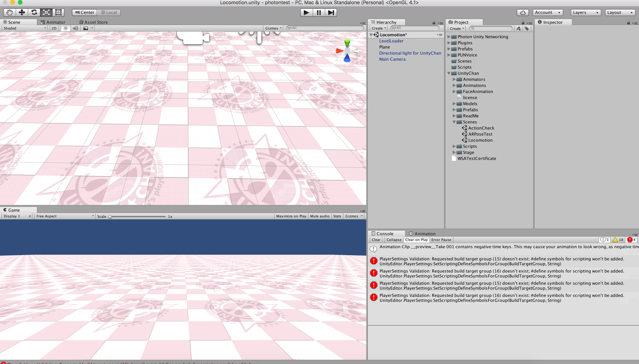Open the Account dropdown

[x=548, y=13]
